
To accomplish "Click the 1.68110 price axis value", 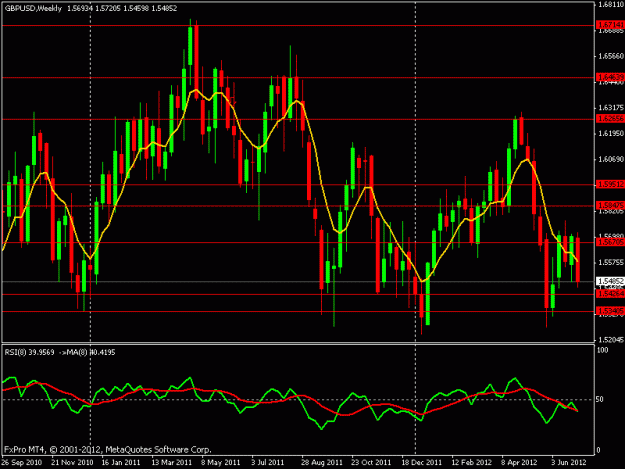I will coord(611,4).
